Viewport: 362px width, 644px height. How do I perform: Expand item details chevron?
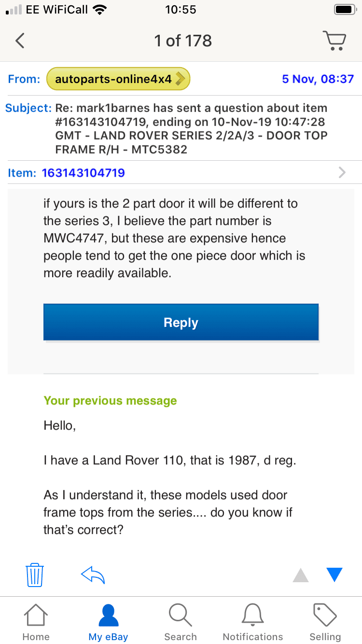pyautogui.click(x=342, y=172)
